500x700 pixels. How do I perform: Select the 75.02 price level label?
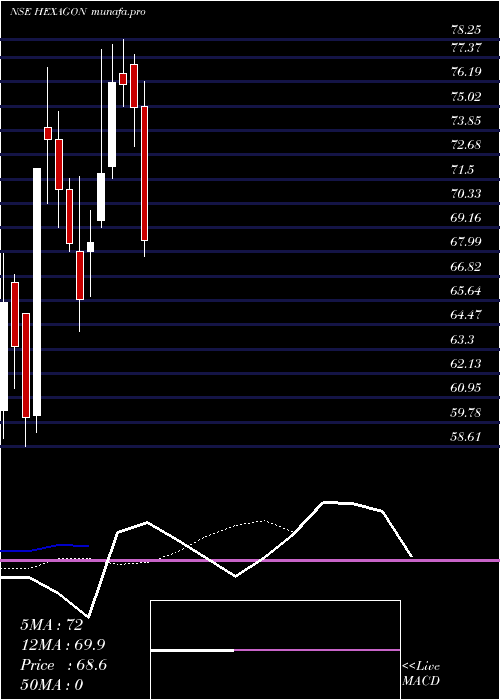(466, 96)
